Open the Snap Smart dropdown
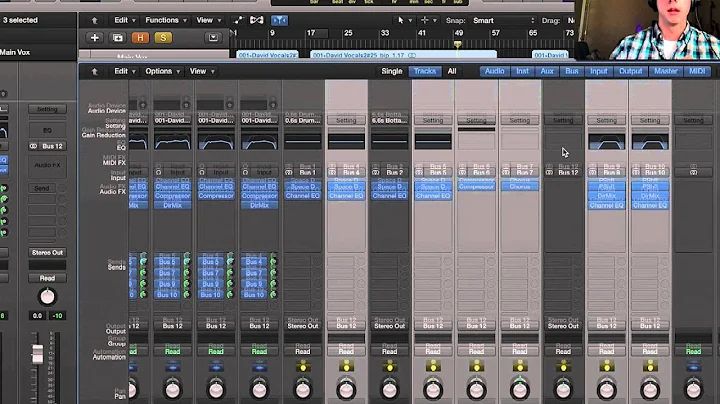This screenshot has height=404, width=720. point(503,20)
